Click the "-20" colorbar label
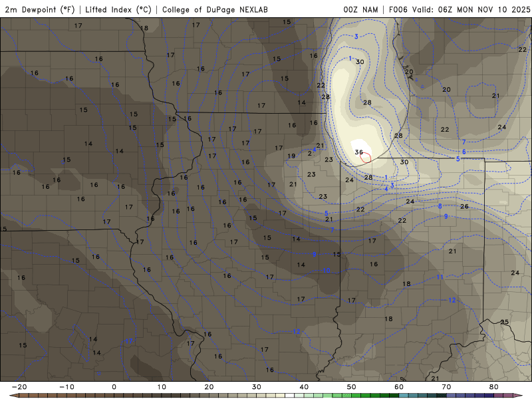 (19, 387)
